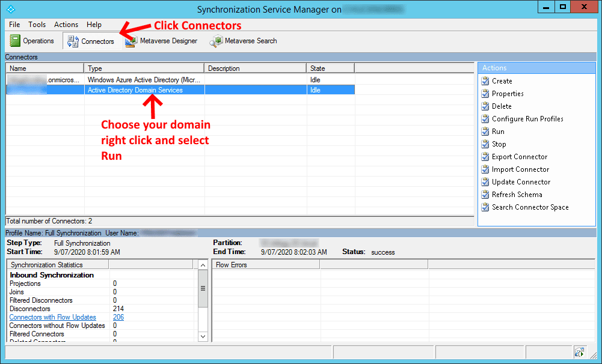The height and width of the screenshot is (364, 602).
Task: Click Total number of Connectors status text
Action: tap(49, 221)
